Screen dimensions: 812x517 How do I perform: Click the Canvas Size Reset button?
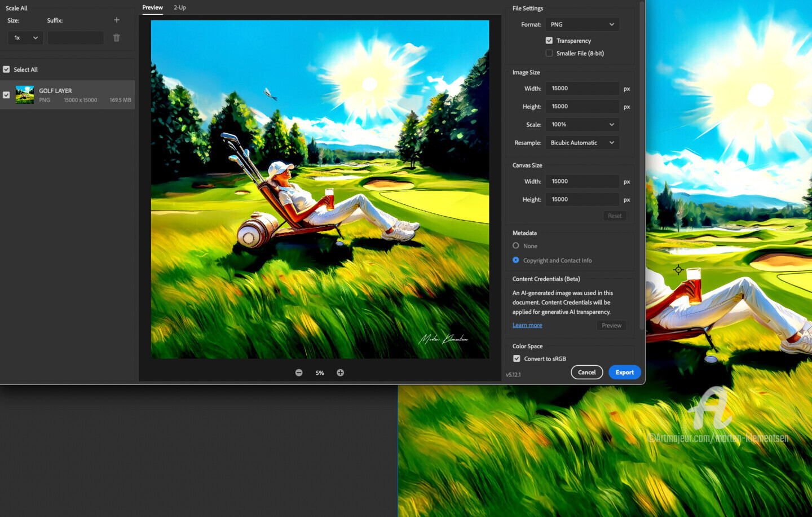click(x=615, y=216)
